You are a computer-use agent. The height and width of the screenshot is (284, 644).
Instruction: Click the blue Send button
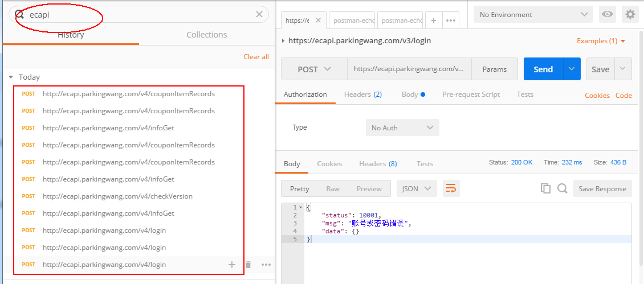543,69
